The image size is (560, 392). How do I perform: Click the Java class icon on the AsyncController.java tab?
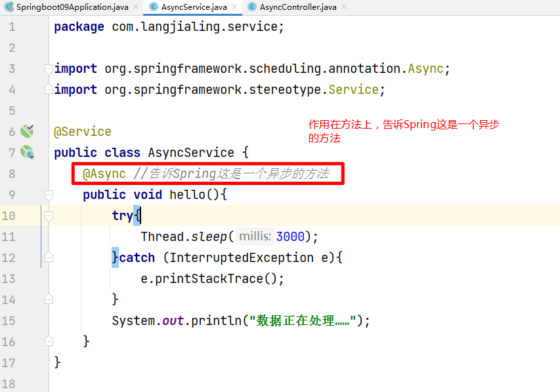click(252, 7)
